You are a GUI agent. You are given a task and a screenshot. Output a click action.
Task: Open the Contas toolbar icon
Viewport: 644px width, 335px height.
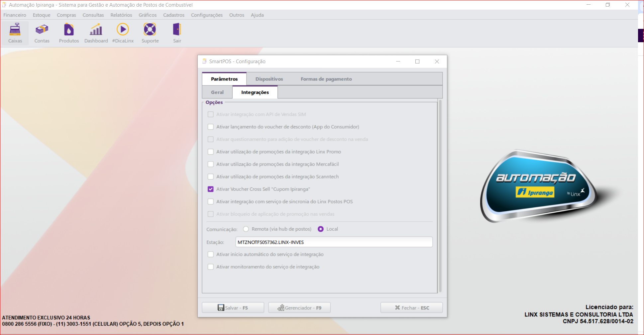(42, 33)
